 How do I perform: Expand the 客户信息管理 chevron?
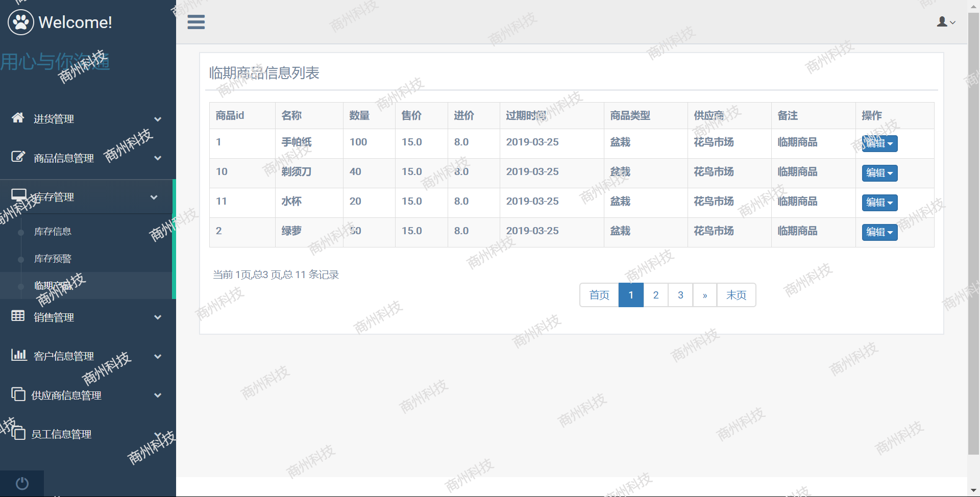coord(158,356)
